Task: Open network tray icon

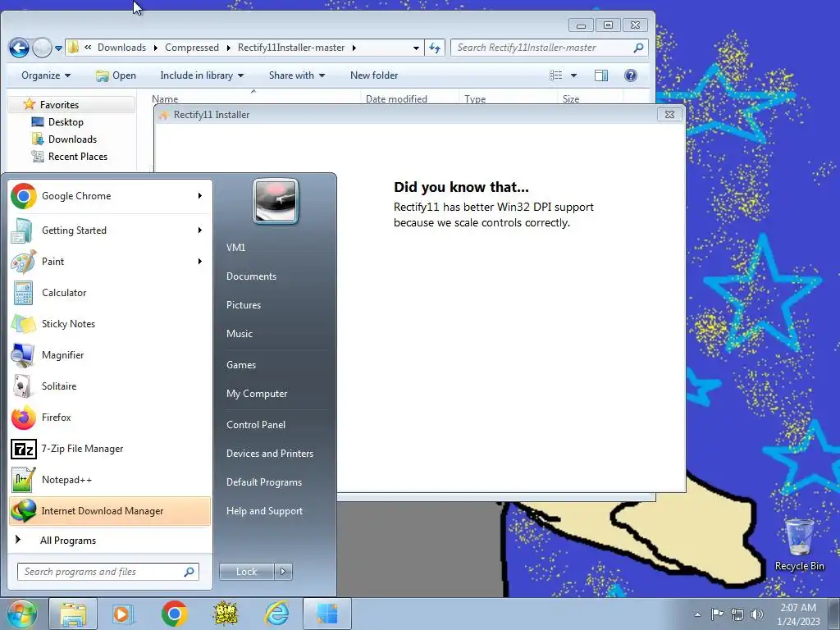Action: coord(737,614)
